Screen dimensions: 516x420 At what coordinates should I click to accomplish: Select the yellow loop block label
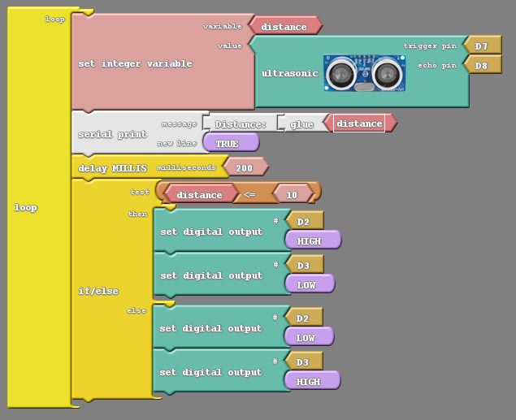[26, 208]
